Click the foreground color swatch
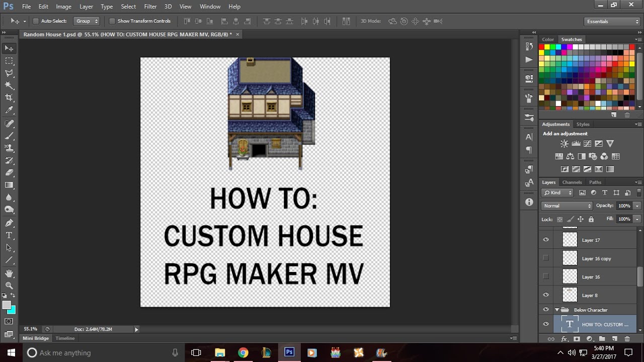The height and width of the screenshot is (362, 644). click(x=7, y=305)
